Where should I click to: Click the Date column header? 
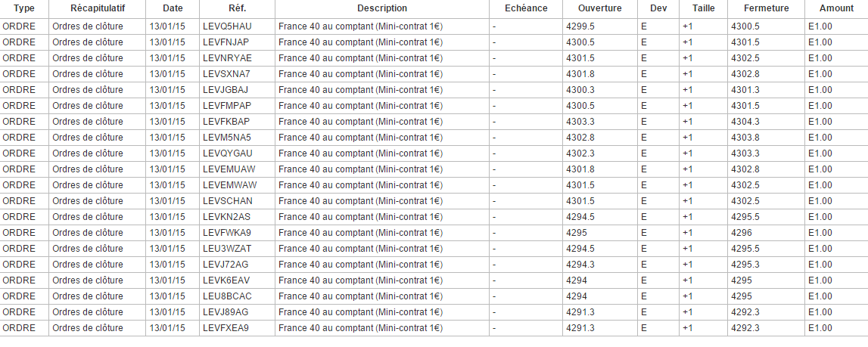173,8
